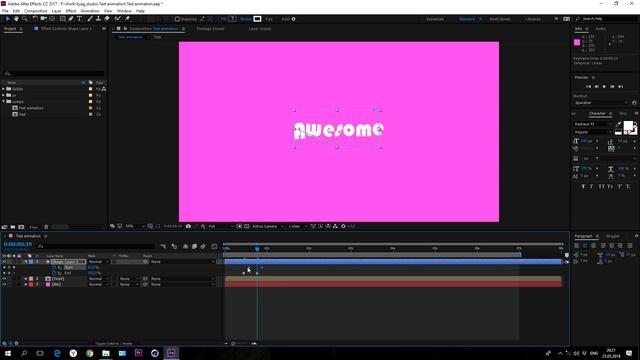
Task: Play the preview with Play button
Action: point(604,87)
